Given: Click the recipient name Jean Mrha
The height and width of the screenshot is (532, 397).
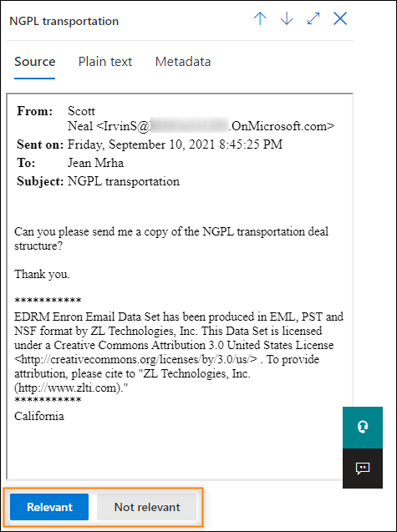Looking at the screenshot, I should (x=95, y=163).
